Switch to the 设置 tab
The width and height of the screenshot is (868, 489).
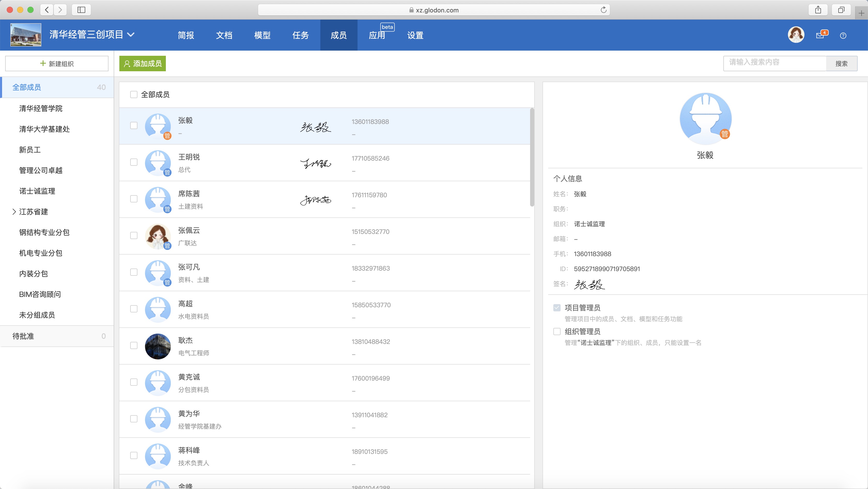click(414, 35)
